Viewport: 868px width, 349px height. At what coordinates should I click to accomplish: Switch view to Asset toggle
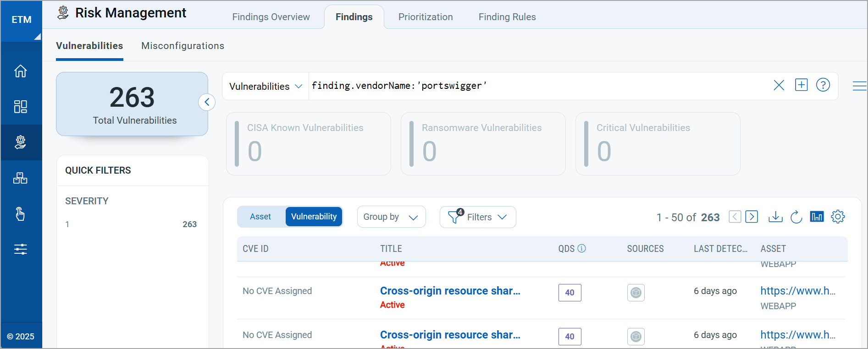[260, 217]
